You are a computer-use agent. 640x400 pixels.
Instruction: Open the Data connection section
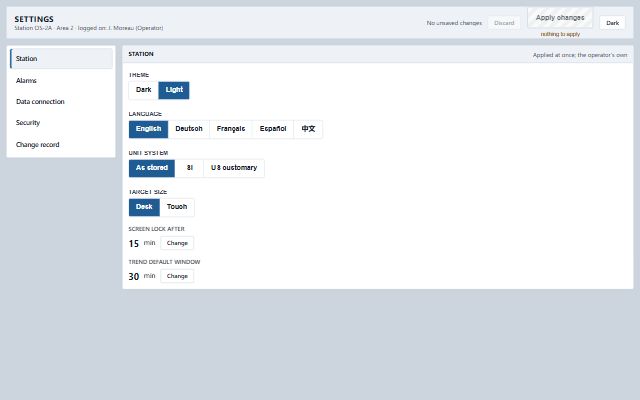(61, 102)
